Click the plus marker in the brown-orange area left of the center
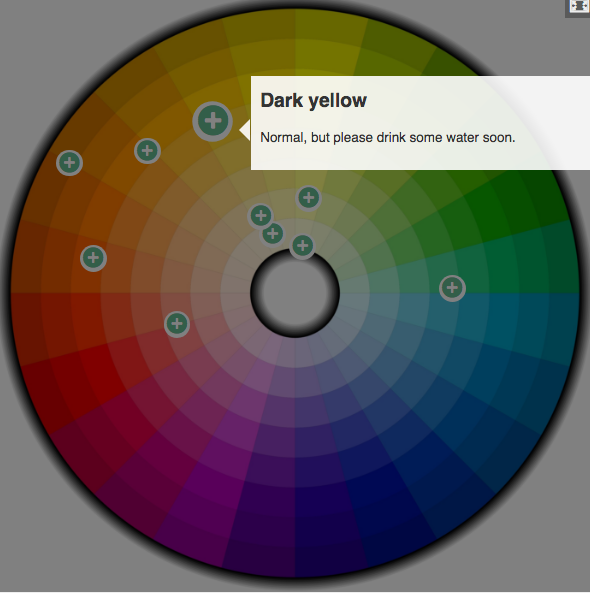 tap(93, 258)
